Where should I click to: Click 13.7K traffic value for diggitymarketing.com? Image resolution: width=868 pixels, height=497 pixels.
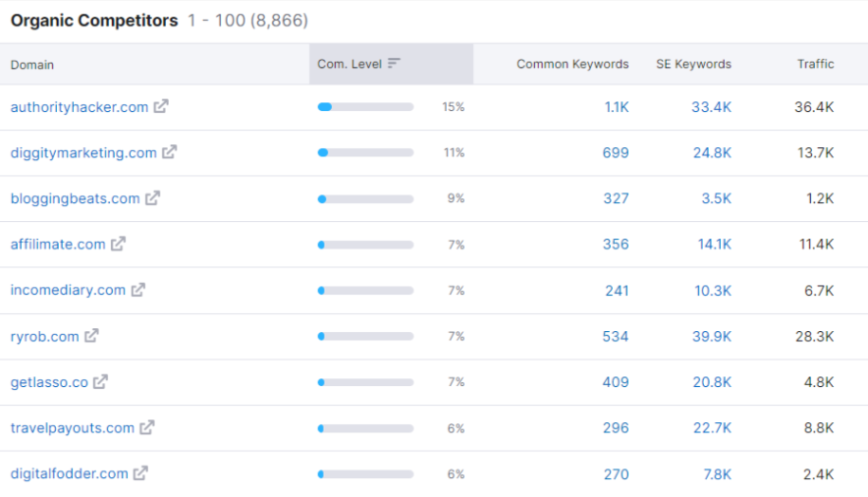pos(815,152)
